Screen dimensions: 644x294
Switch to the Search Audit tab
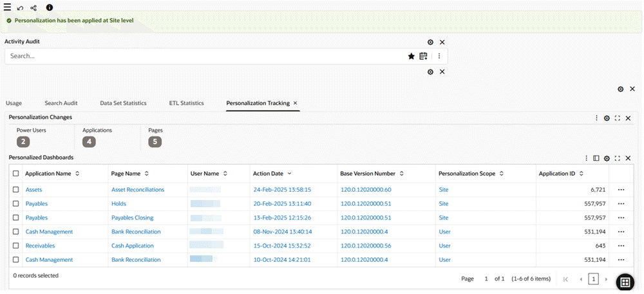[x=61, y=104]
